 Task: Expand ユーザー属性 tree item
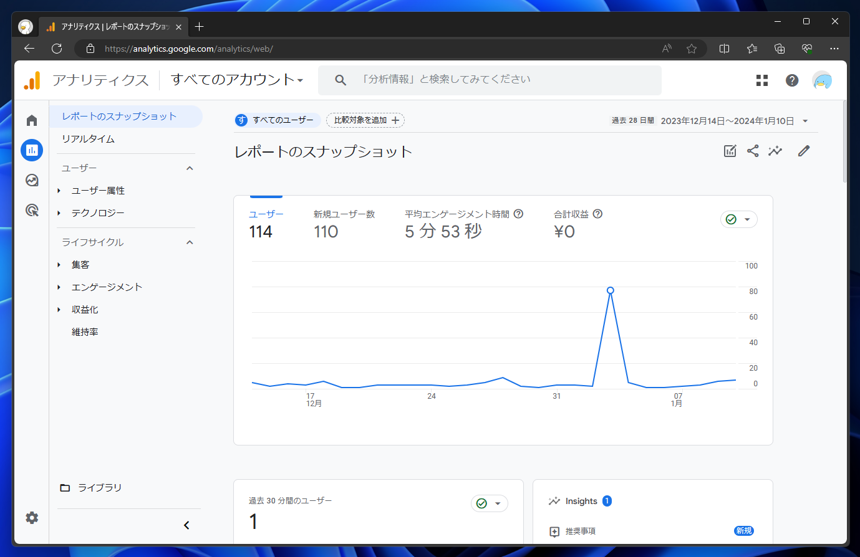59,191
